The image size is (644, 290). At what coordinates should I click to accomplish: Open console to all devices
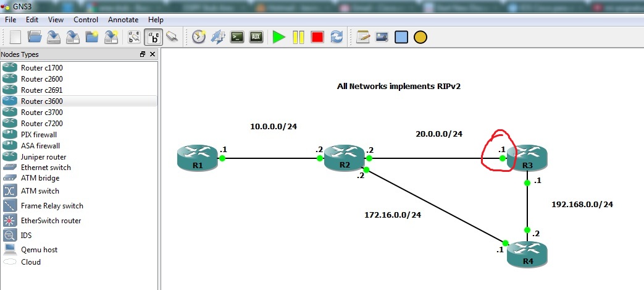click(237, 37)
